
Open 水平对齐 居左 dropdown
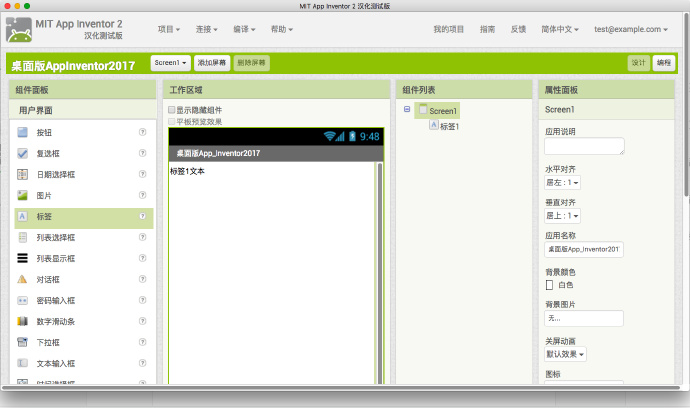pyautogui.click(x=562, y=182)
